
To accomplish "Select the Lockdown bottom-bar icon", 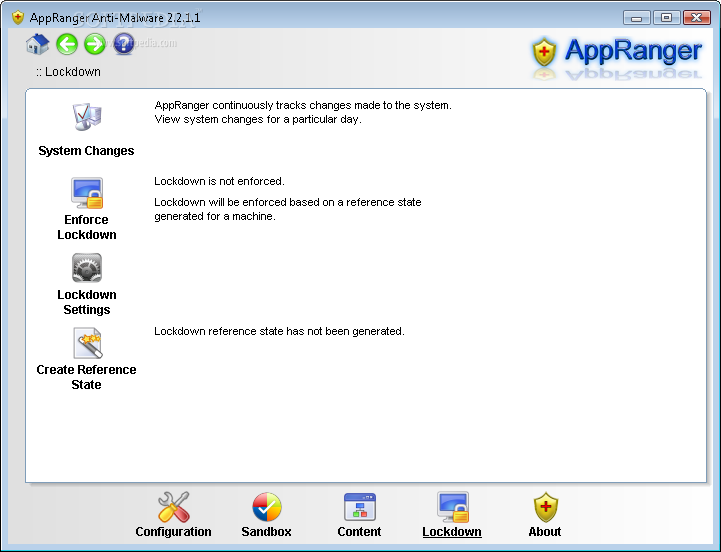I will point(453,507).
